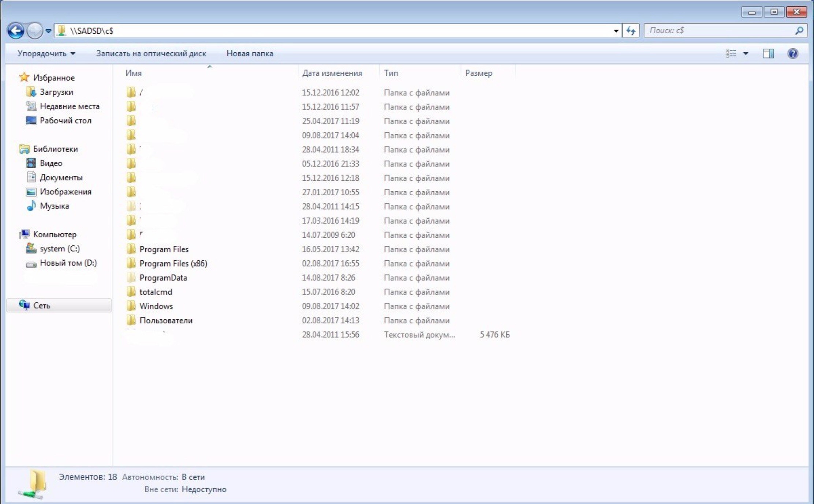The width and height of the screenshot is (814, 504).
Task: Open Help with the question mark icon
Action: point(793,53)
